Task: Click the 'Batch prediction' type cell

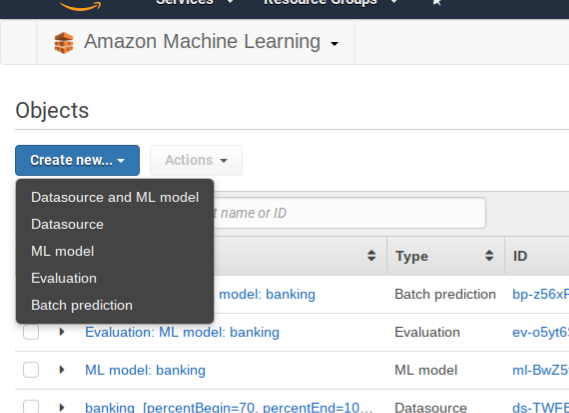Action: point(445,294)
